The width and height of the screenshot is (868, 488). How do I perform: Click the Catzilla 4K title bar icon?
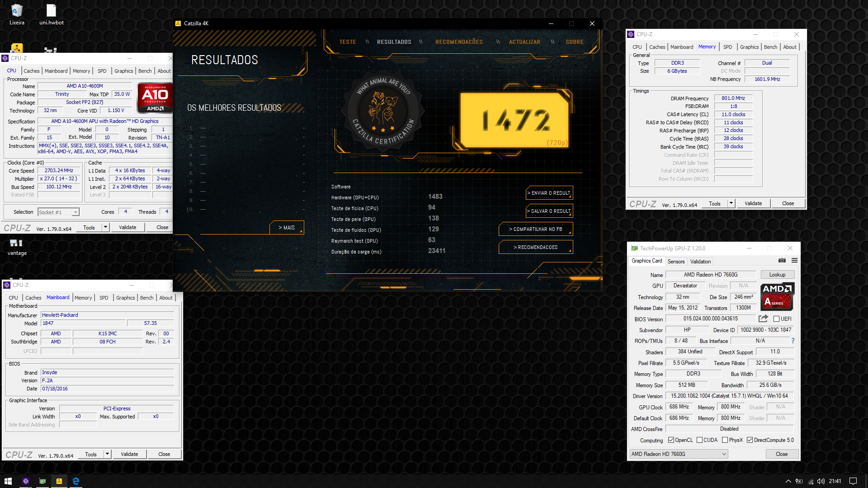point(178,23)
